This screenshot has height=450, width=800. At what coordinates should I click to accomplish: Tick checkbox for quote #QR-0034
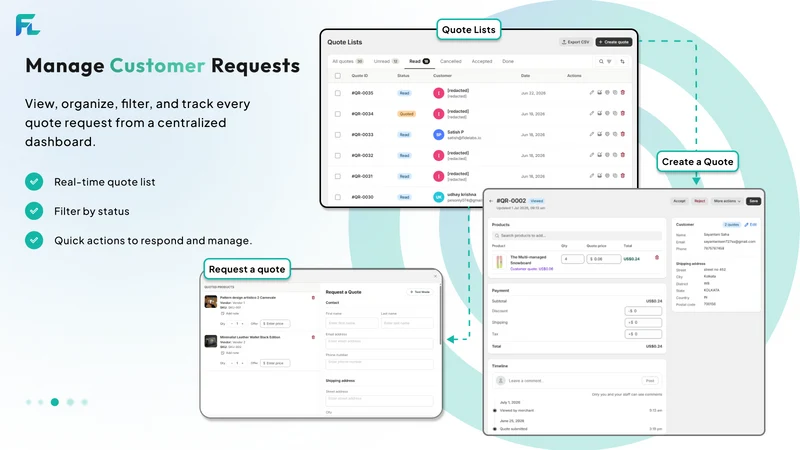(338, 114)
